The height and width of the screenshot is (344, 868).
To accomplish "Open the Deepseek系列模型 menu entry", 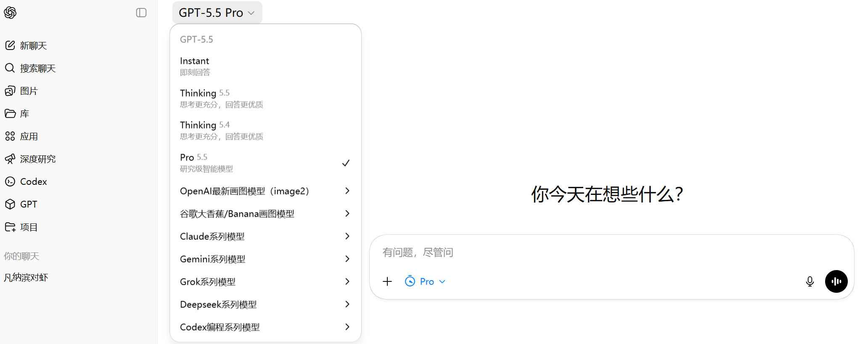I will [265, 304].
